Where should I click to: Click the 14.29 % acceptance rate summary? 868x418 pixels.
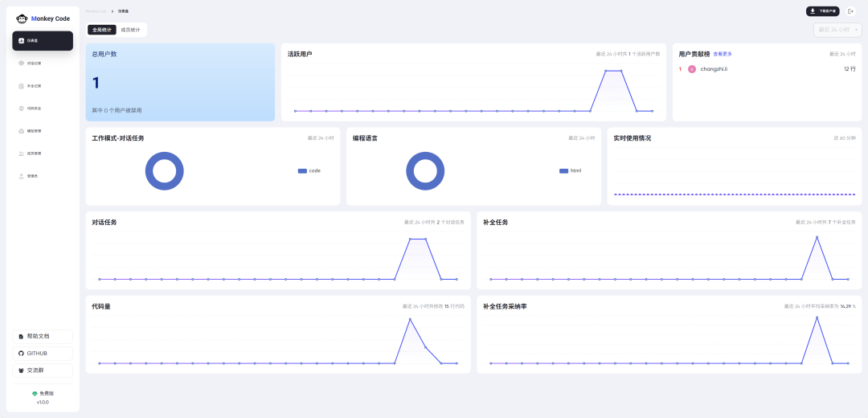click(x=820, y=306)
